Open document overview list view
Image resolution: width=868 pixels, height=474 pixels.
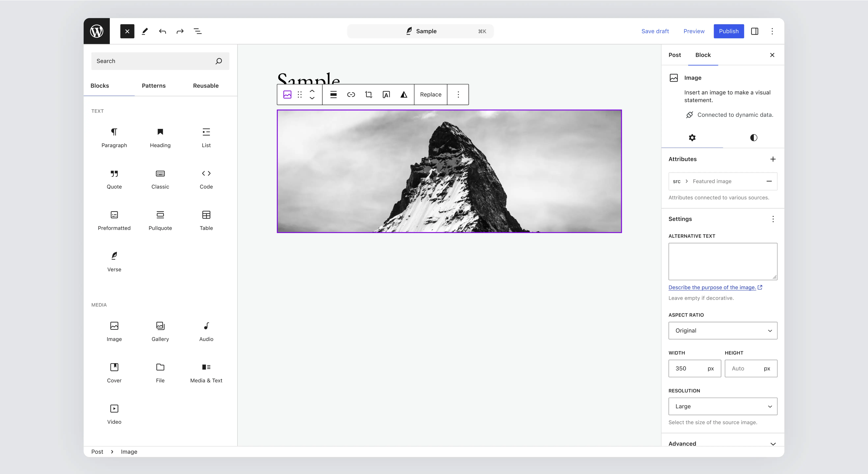(197, 31)
